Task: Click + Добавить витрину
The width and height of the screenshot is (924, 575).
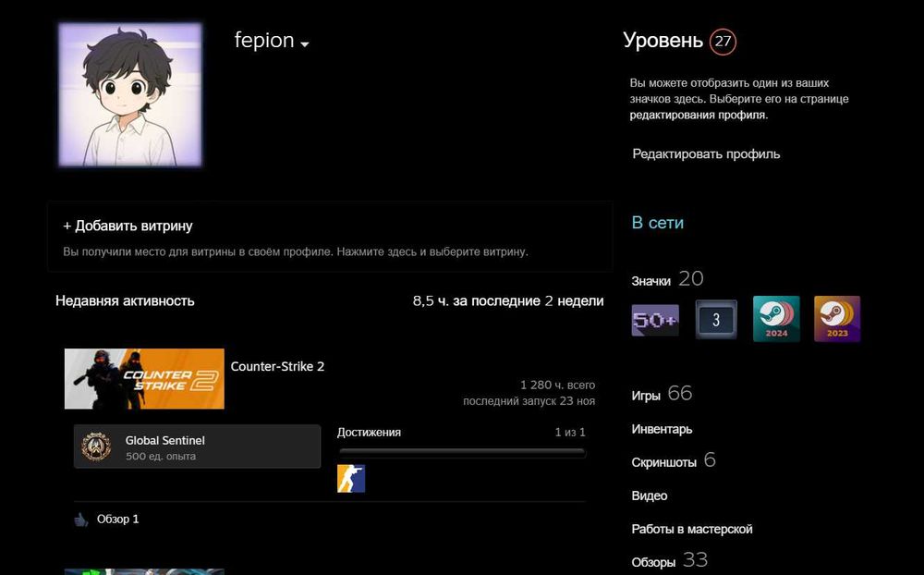Action: [x=128, y=226]
